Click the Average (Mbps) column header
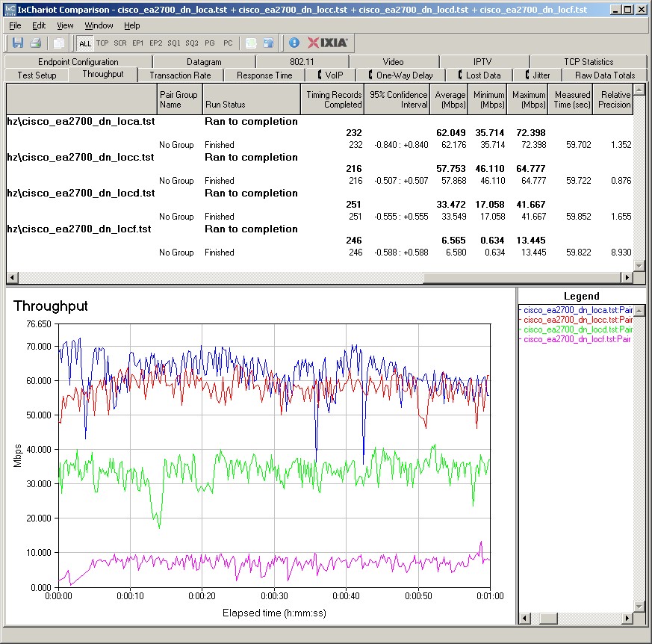 pos(449,99)
